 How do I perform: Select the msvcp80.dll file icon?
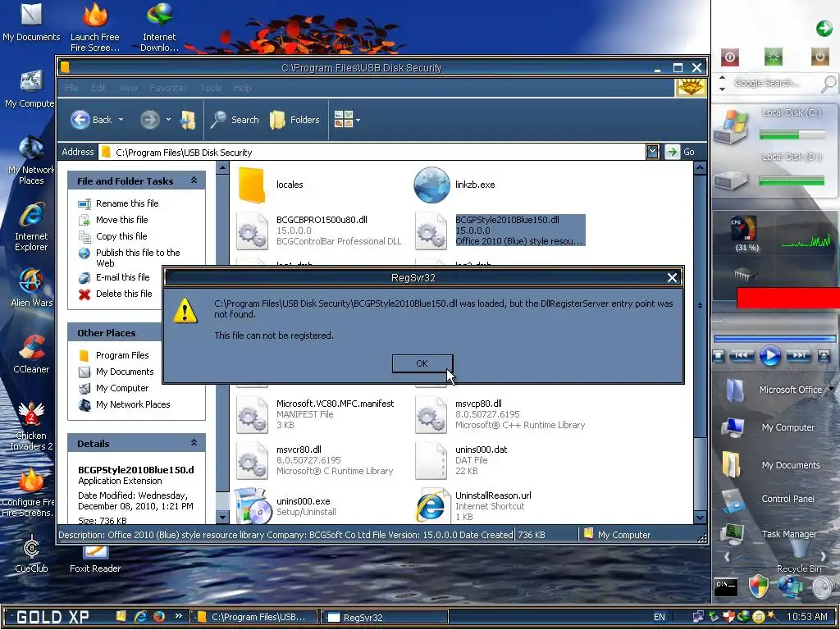pyautogui.click(x=431, y=414)
